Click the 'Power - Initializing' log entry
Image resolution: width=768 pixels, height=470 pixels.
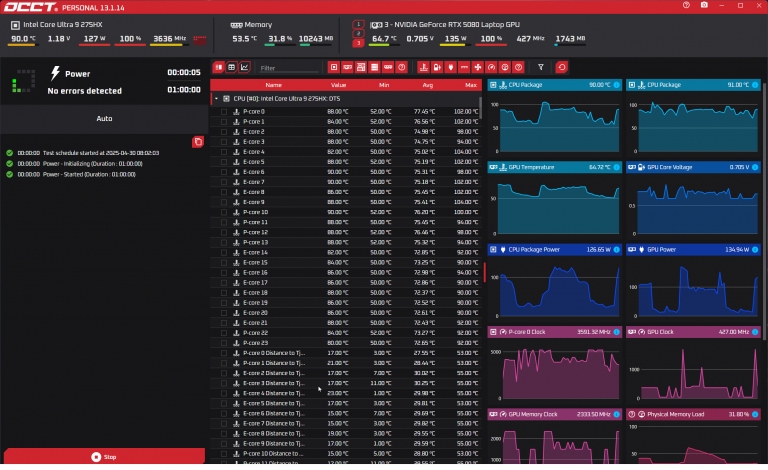tap(74, 164)
